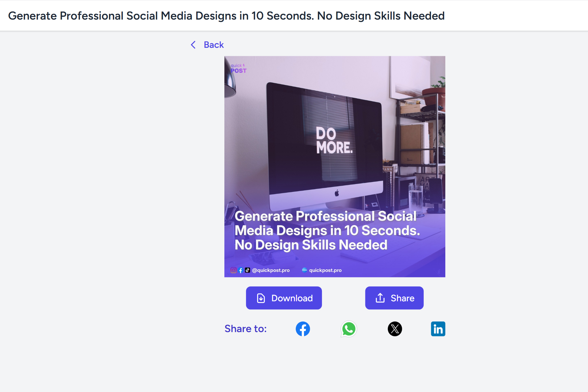Click the @quickpost.pro handle on design
This screenshot has width=588, height=392.
(x=271, y=270)
